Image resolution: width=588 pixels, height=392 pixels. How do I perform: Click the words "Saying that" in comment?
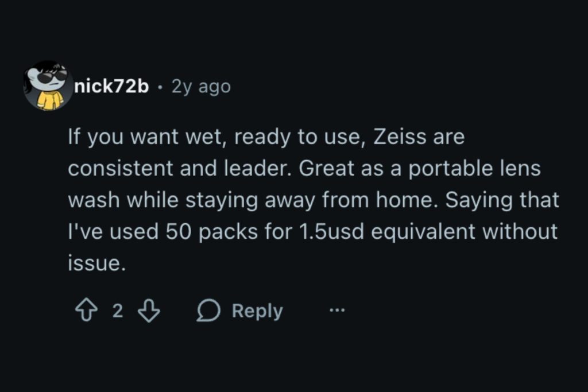(502, 200)
